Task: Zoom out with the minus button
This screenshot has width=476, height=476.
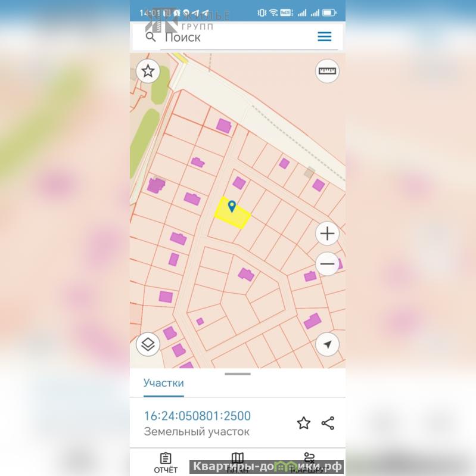Action: tap(327, 263)
